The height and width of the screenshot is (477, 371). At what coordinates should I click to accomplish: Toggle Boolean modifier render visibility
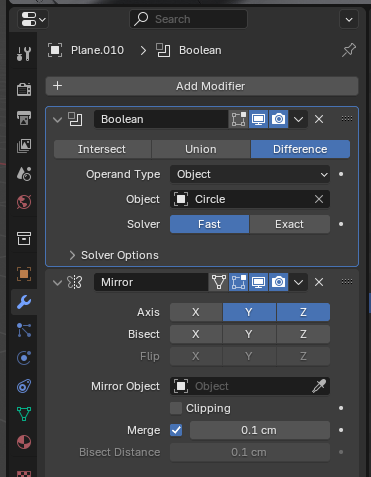point(278,119)
